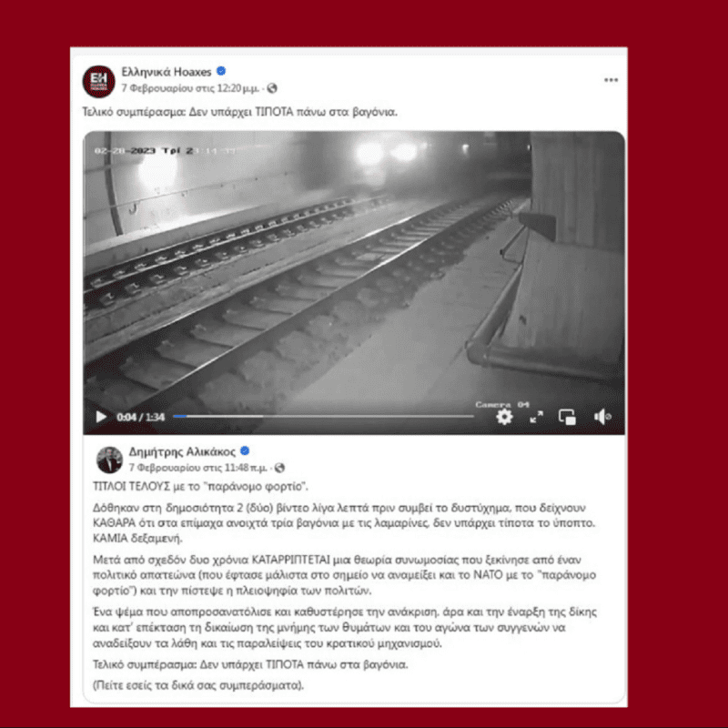The width and height of the screenshot is (728, 728).
Task: Click the 0:04 / 1:34 time display
Action: (x=141, y=417)
